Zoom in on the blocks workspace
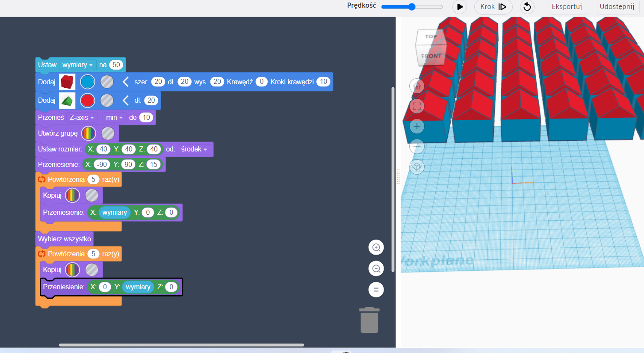The width and height of the screenshot is (644, 353). [x=376, y=247]
